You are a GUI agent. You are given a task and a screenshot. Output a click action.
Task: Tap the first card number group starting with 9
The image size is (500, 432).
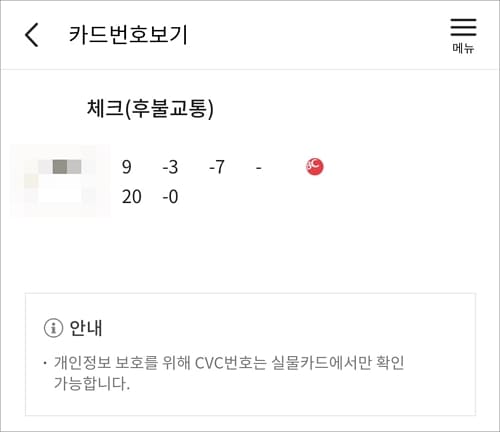pos(126,167)
